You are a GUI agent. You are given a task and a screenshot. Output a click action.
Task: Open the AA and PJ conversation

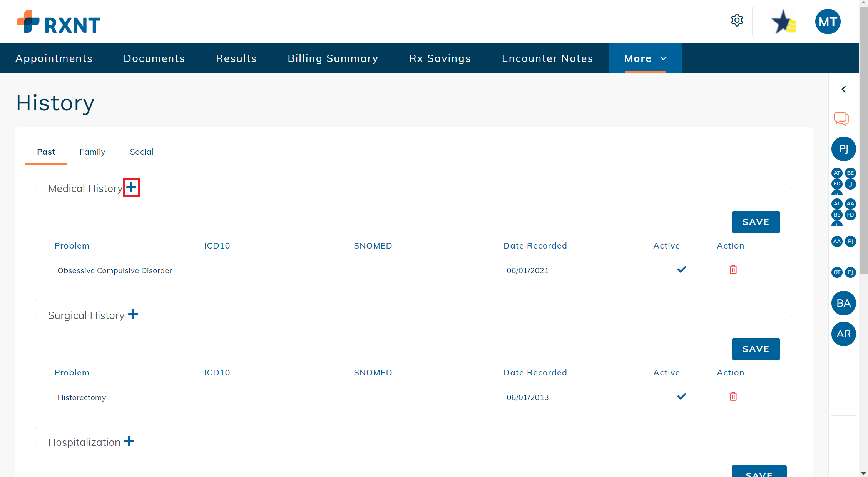[x=844, y=242]
